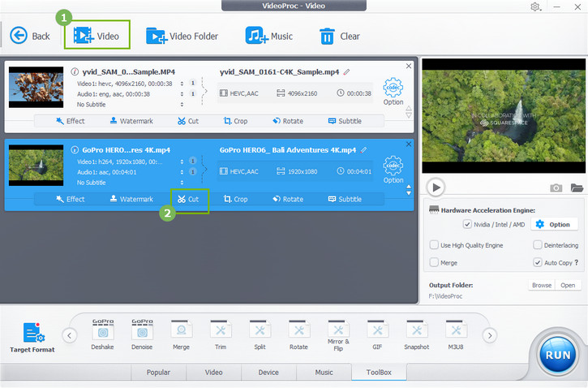Show next toolbox items arrow
Screen dimensions: 588x388
coord(489,335)
